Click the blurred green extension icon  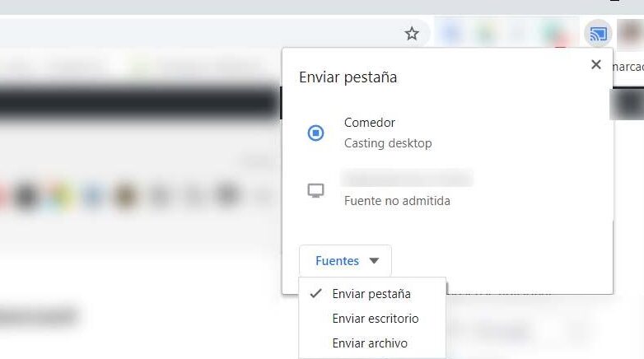click(486, 34)
